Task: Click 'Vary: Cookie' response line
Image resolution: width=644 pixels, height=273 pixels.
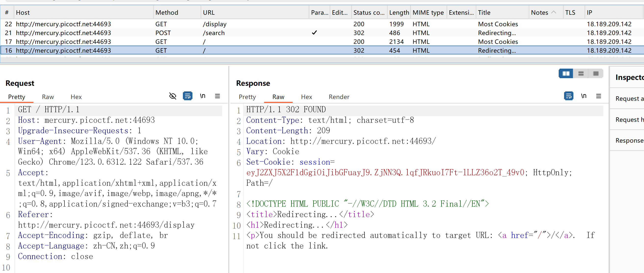Action: pos(273,151)
